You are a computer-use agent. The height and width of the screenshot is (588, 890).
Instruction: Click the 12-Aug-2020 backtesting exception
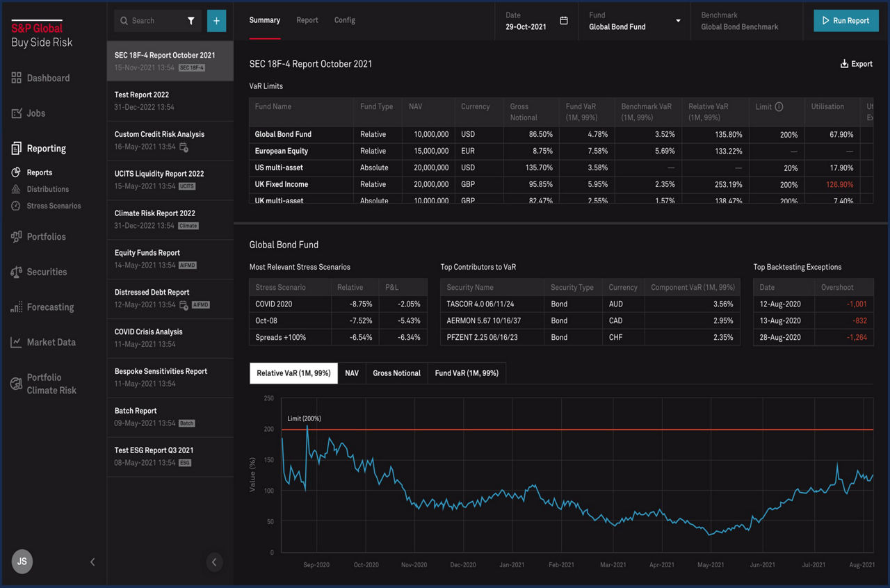(x=779, y=304)
